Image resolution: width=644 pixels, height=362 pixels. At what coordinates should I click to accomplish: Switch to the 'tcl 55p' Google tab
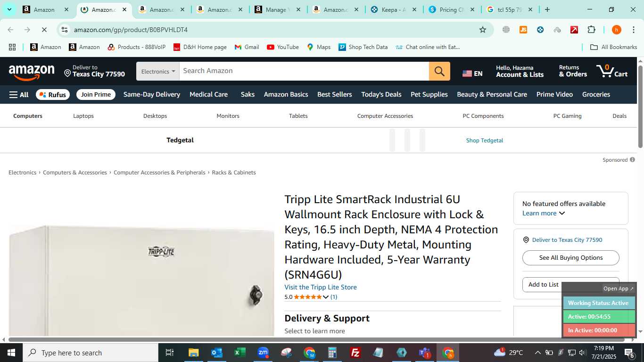(x=510, y=9)
